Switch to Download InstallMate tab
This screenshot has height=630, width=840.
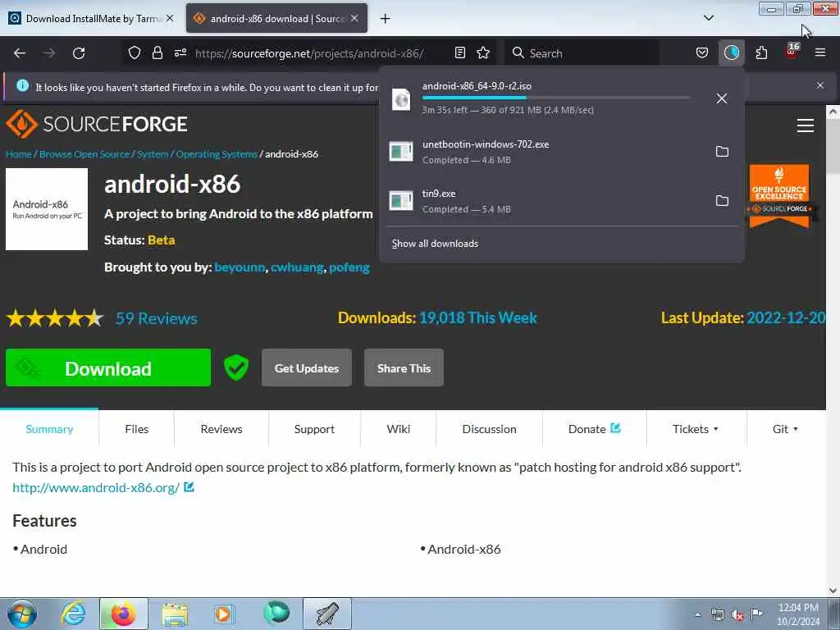(92, 18)
